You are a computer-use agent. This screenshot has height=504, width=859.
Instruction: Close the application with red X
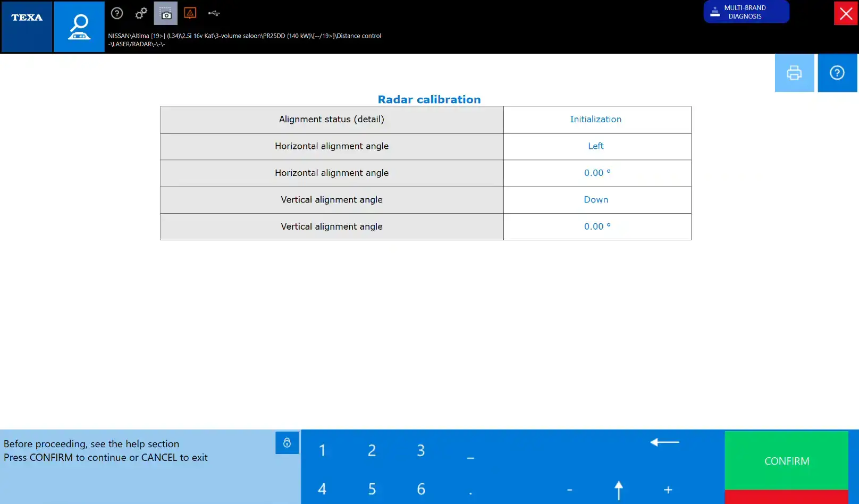tap(846, 13)
